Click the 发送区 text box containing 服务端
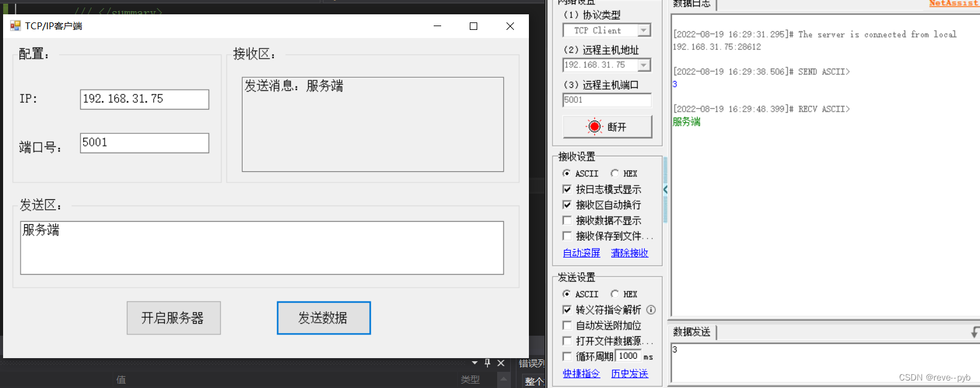 pyautogui.click(x=262, y=248)
